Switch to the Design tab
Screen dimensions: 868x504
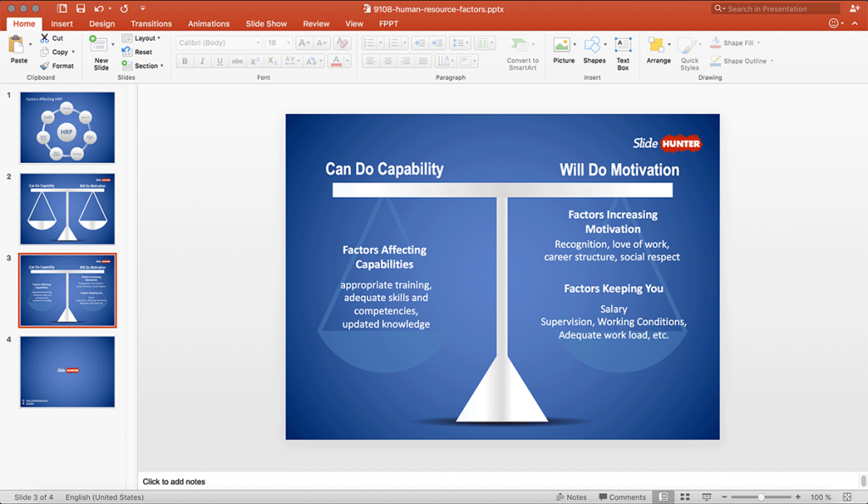coord(102,24)
